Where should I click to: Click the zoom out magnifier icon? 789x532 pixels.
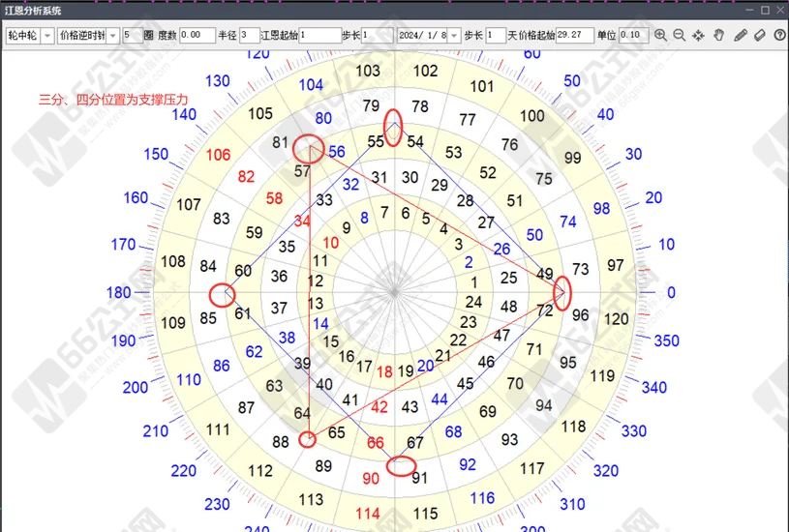tap(680, 35)
